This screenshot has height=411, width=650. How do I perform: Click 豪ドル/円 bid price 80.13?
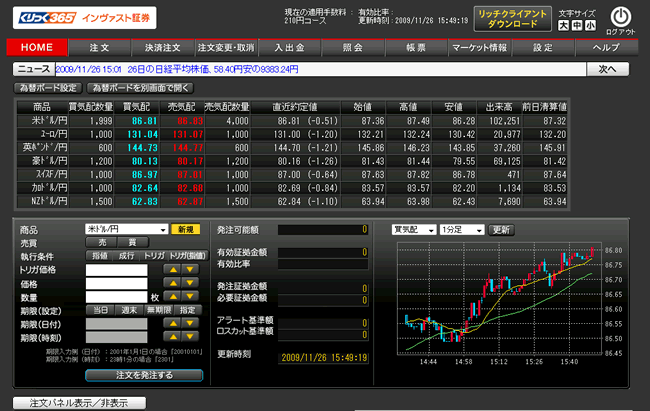click(x=145, y=161)
